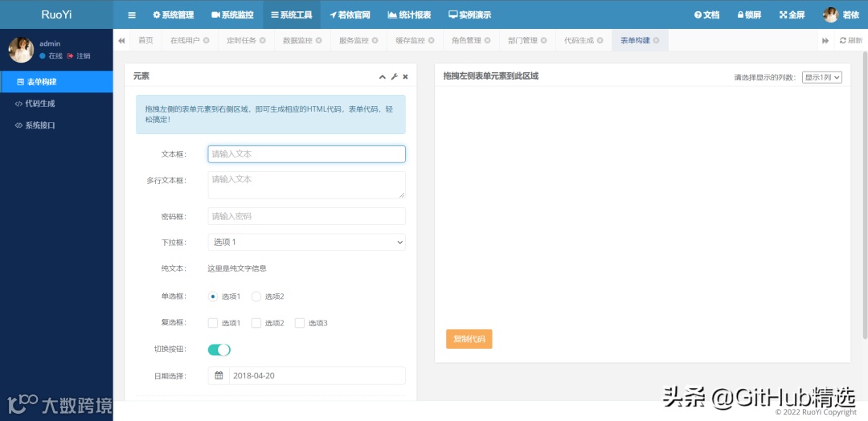This screenshot has height=421, width=868.
Task: Select radio button 选项2
Action: click(x=256, y=296)
